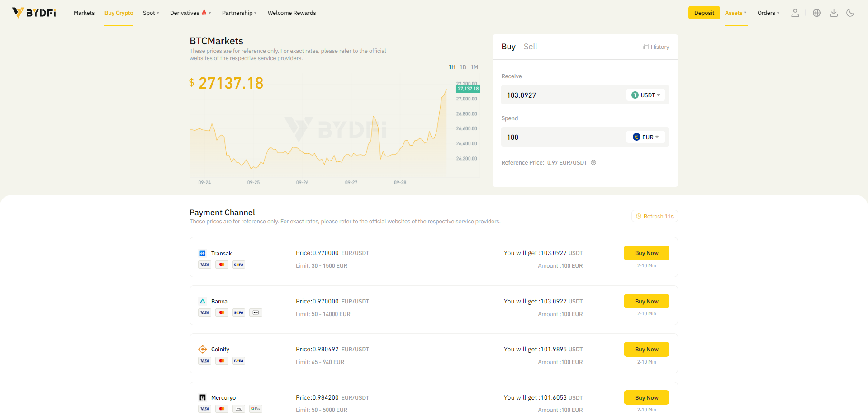The image size is (868, 416).
Task: Open the Assets dropdown
Action: tap(736, 13)
